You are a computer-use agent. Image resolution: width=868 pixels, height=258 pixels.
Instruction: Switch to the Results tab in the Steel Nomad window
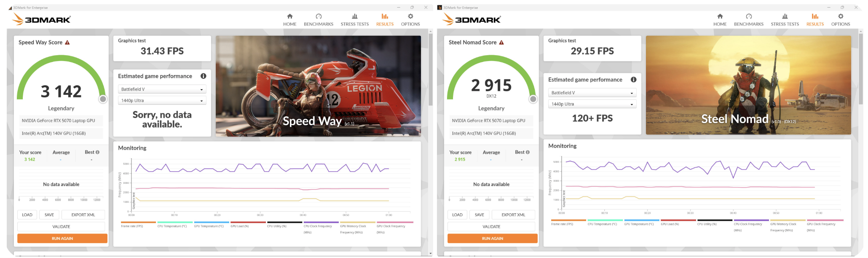point(815,19)
